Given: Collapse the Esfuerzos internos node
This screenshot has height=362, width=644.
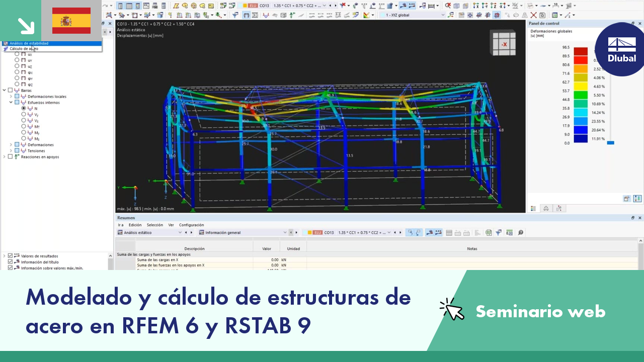Looking at the screenshot, I should 11,102.
